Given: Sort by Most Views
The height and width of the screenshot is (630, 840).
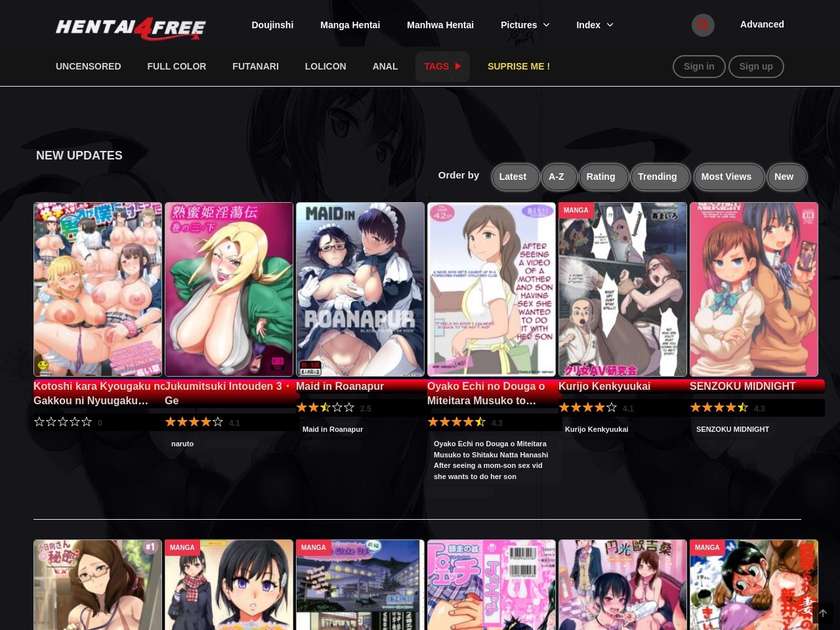Looking at the screenshot, I should coord(726,177).
